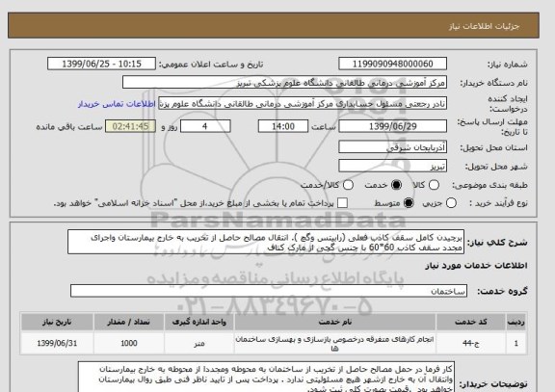Screen dimensions: 555x392
Task: Click the unit cell متر
Action: pyautogui.click(x=199, y=343)
